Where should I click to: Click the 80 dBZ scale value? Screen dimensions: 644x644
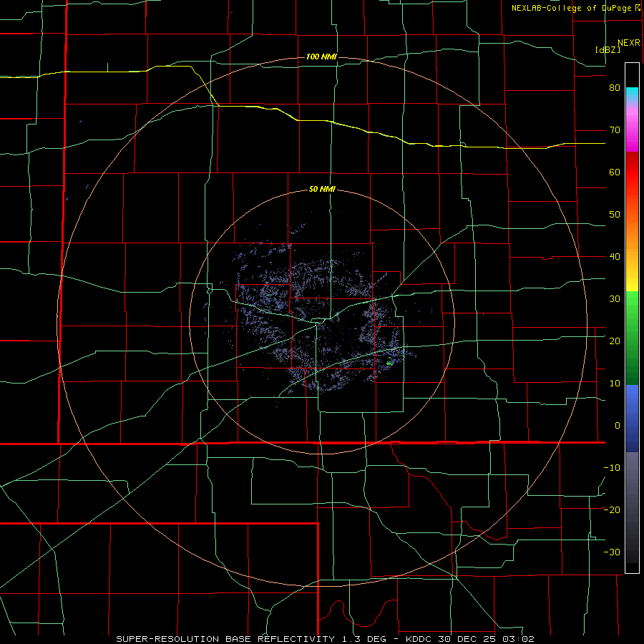615,88
